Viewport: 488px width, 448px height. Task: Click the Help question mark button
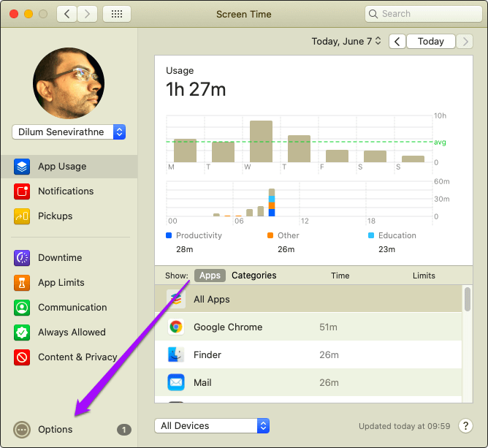[465, 426]
